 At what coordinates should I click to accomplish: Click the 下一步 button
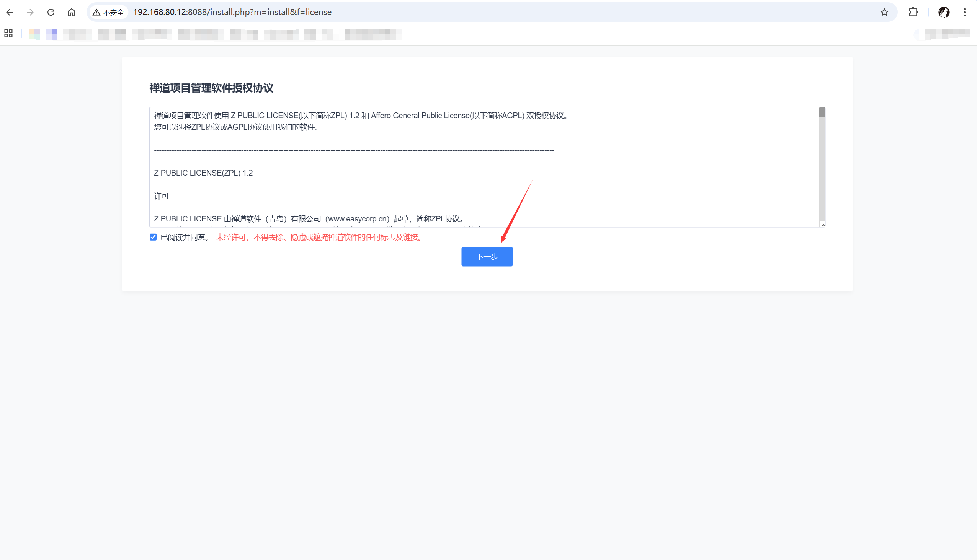[x=487, y=257]
